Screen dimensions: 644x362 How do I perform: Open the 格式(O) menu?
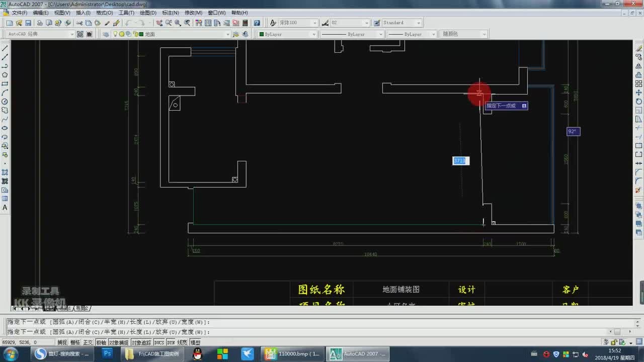click(105, 13)
